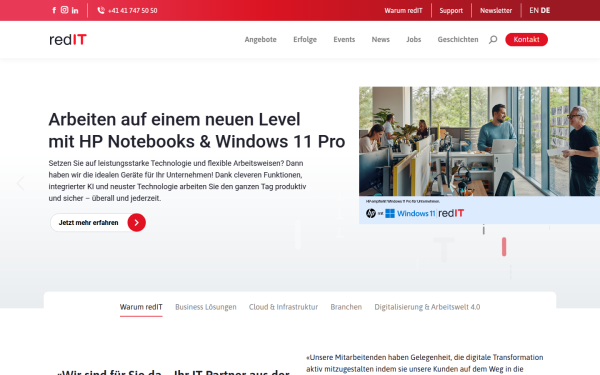Open the Newsletter link
Viewport: 600px width, 375px height.
(x=496, y=11)
